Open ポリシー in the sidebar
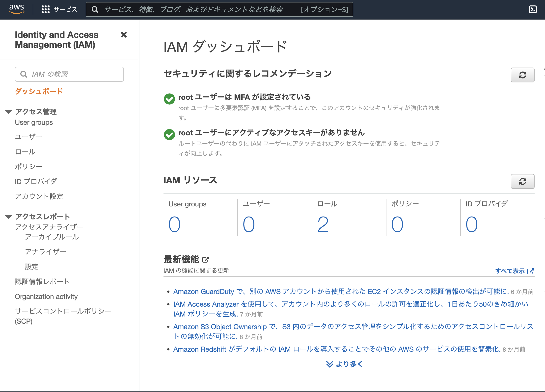Screen dimensions: 545x392 point(29,167)
